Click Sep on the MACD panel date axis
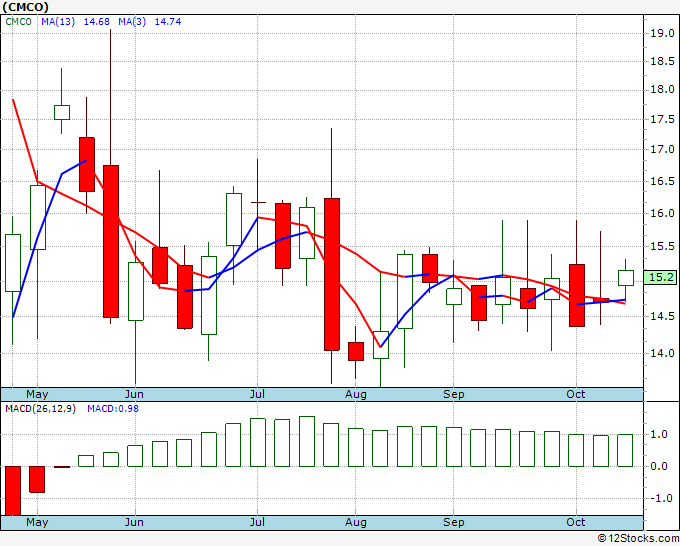The height and width of the screenshot is (546, 680). click(454, 522)
